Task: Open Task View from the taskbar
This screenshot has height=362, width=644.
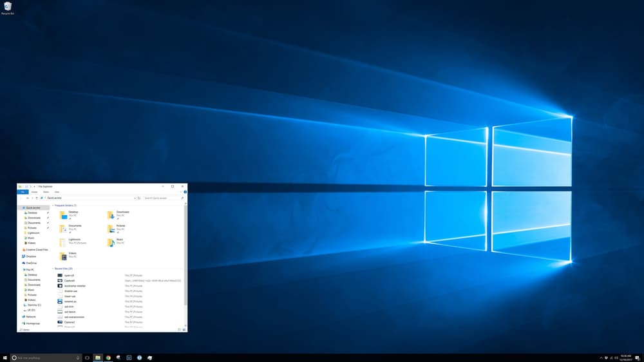Action: (87, 358)
